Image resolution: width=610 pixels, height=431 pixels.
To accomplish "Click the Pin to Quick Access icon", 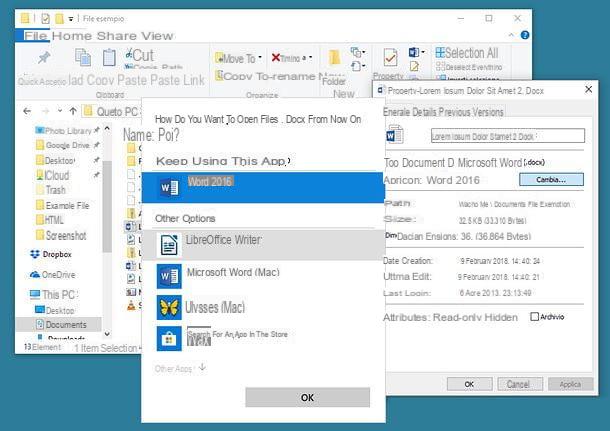I will click(44, 58).
